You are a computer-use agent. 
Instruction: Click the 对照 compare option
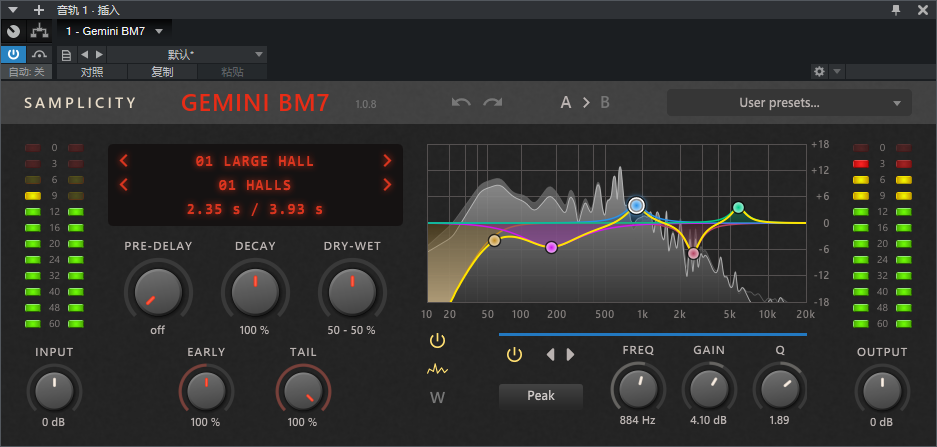tap(91, 72)
